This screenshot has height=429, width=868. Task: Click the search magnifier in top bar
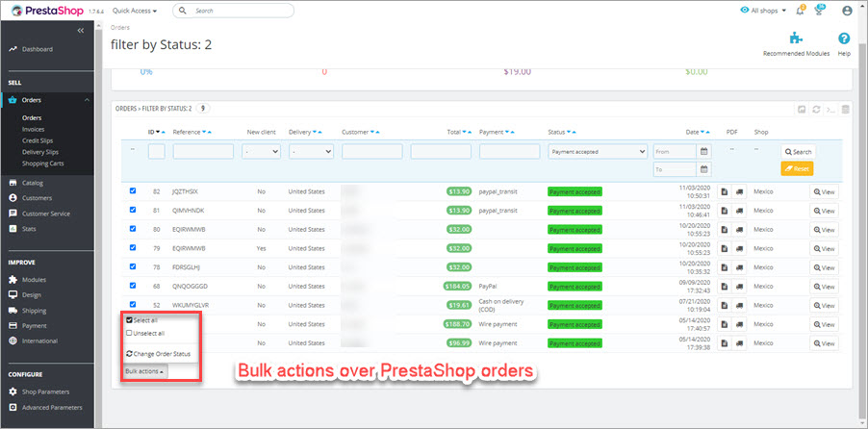183,11
